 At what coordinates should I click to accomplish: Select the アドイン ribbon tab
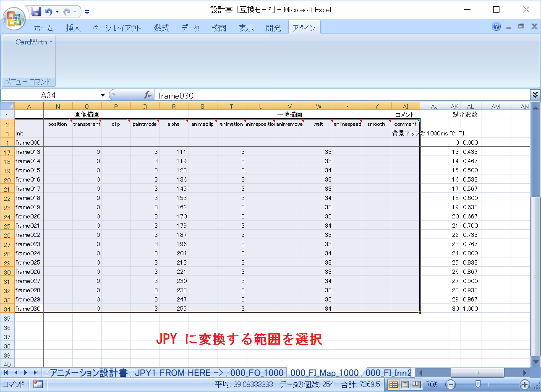(304, 28)
